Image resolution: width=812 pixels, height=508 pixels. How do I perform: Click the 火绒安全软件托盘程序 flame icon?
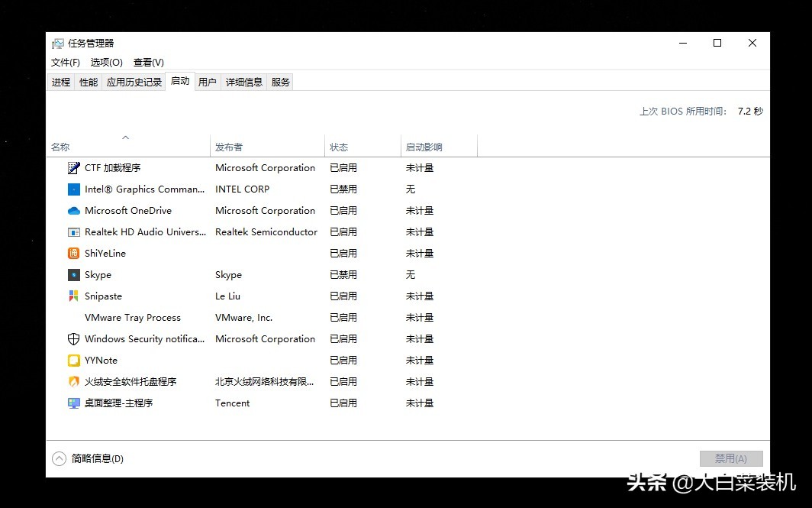pos(73,381)
